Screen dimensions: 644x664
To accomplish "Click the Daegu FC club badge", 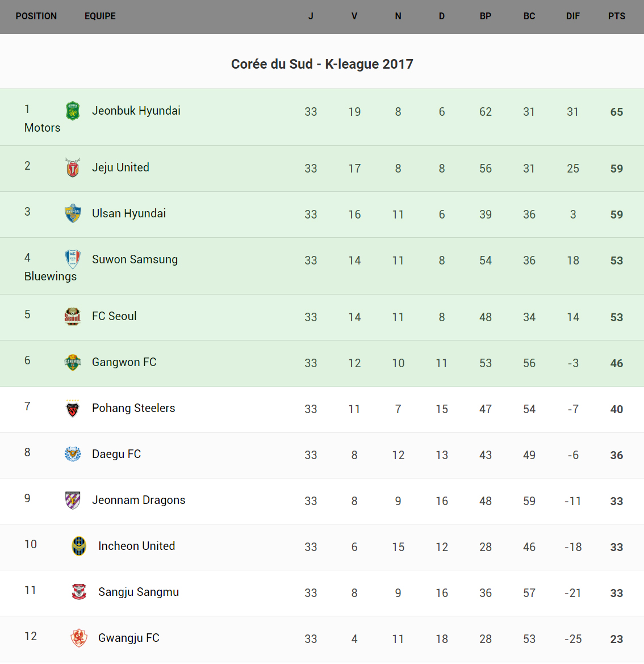I will [x=73, y=454].
